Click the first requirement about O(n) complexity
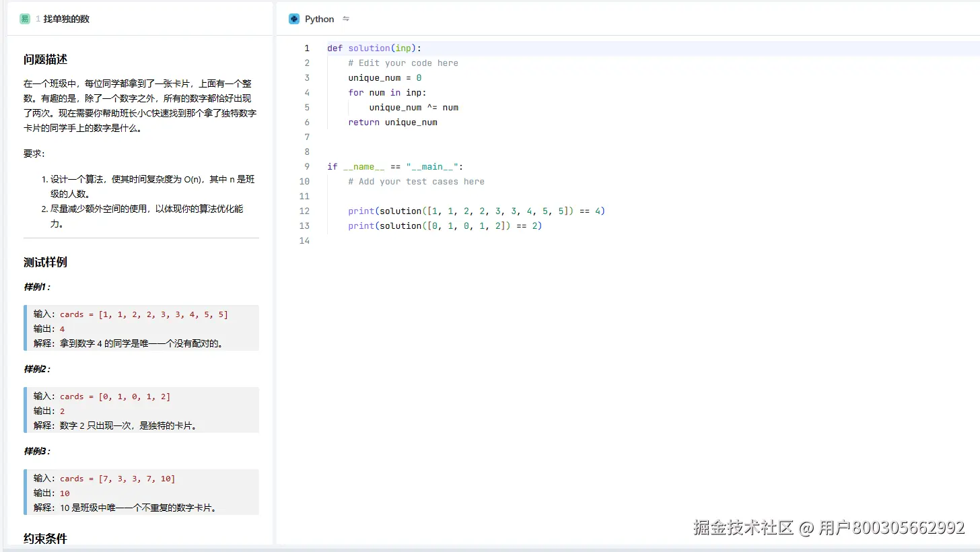The height and width of the screenshot is (552, 980). click(x=153, y=186)
